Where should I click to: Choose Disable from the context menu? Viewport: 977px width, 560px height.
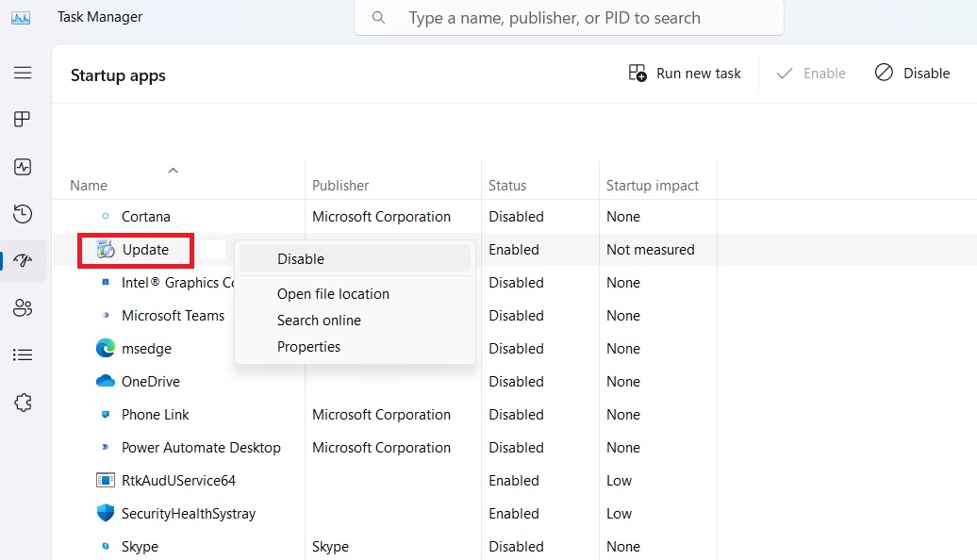pos(300,257)
